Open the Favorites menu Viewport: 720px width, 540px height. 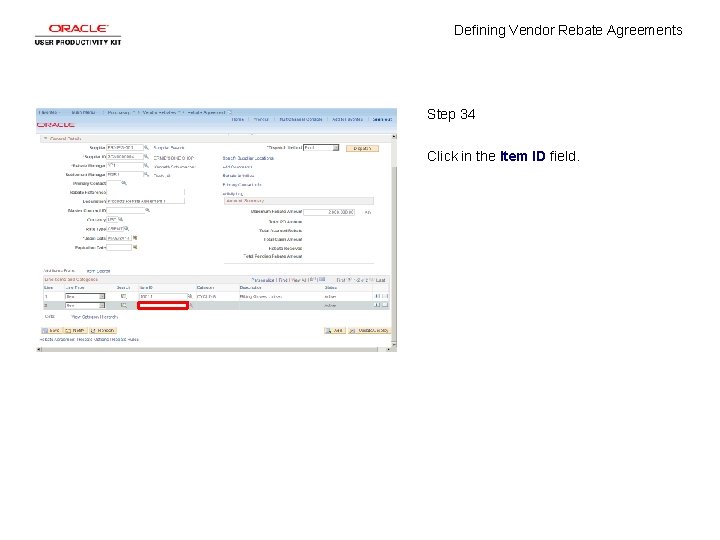point(49,112)
